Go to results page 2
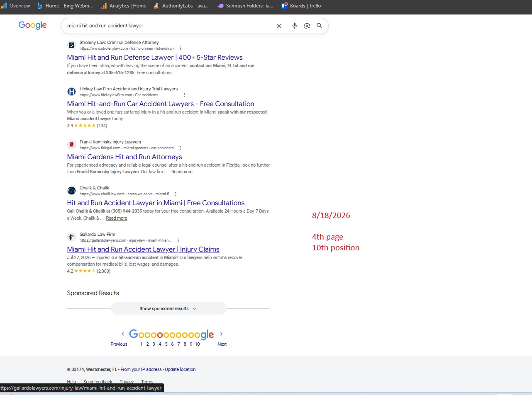Screen dimensions: 532x395 pos(147,344)
